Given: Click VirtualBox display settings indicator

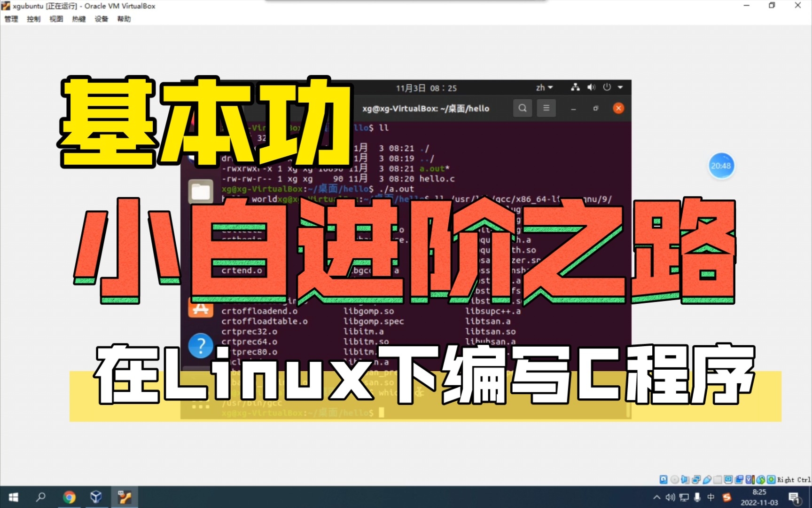Looking at the screenshot, I should tap(728, 480).
